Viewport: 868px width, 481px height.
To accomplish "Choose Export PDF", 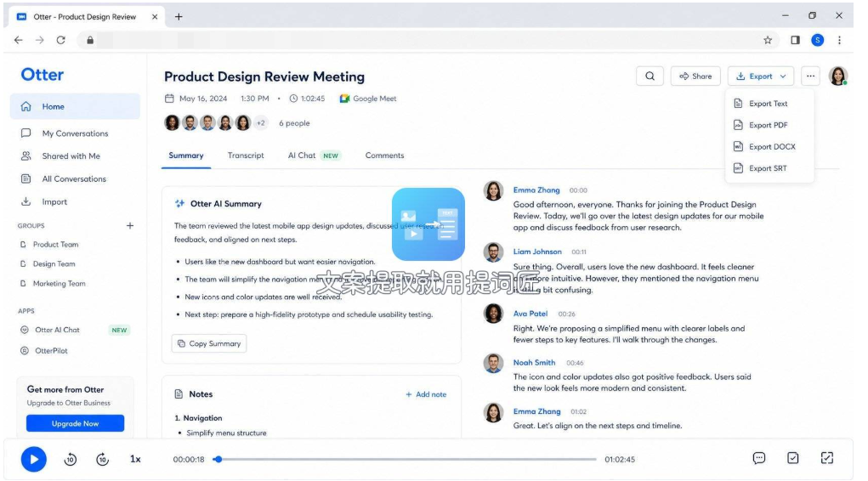I will (x=768, y=125).
